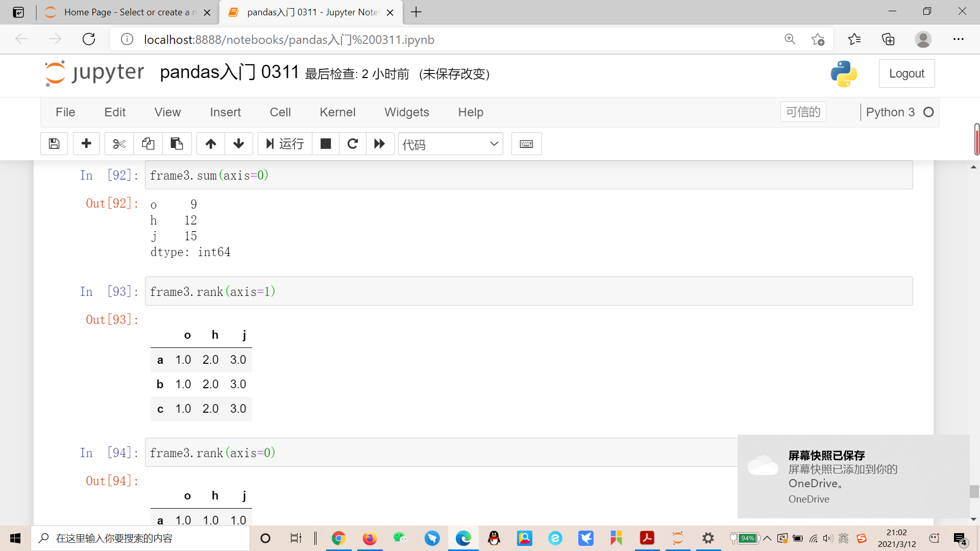The width and height of the screenshot is (980, 551).
Task: Click the save notebook icon
Action: click(x=54, y=144)
